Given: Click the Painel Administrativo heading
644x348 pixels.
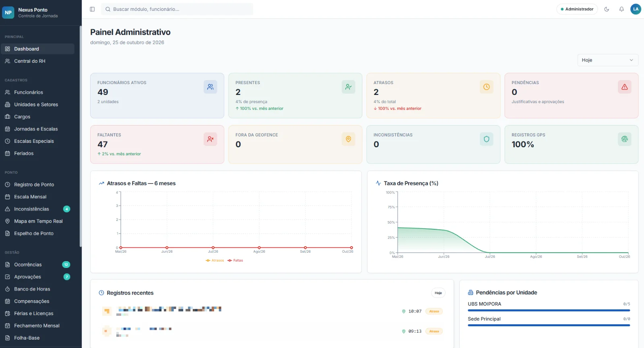Looking at the screenshot, I should [130, 32].
